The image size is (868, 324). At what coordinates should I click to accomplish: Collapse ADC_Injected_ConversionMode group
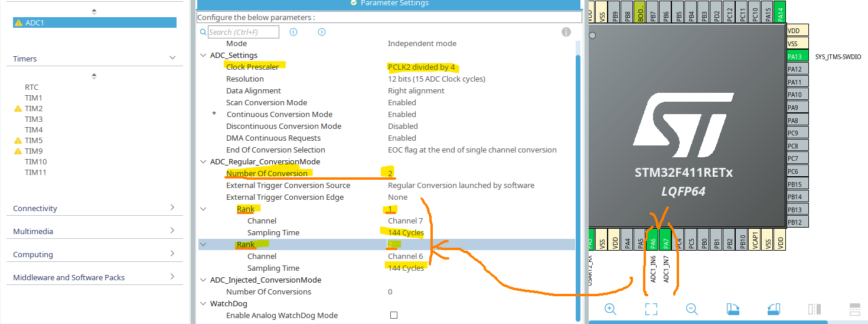203,280
